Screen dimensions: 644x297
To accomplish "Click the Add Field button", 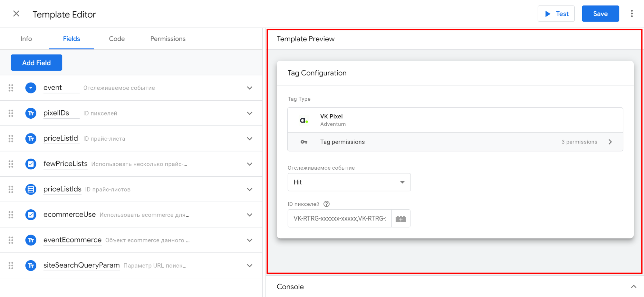I will coord(36,63).
